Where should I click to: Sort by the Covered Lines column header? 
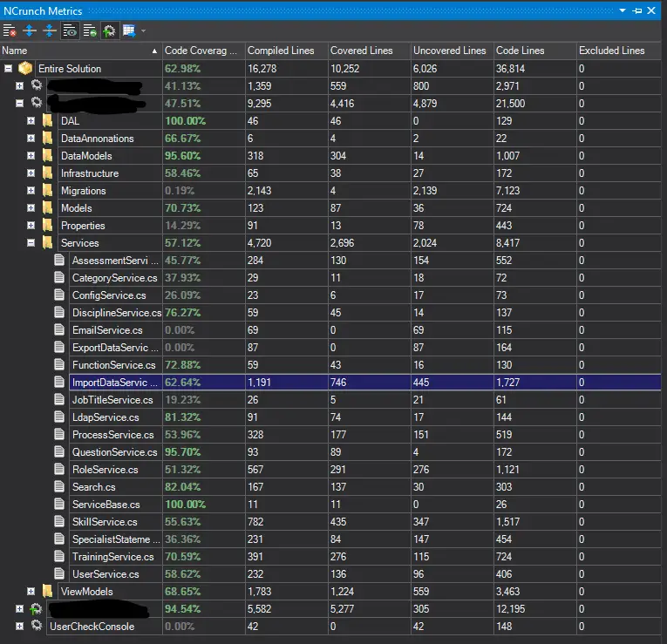pos(369,51)
